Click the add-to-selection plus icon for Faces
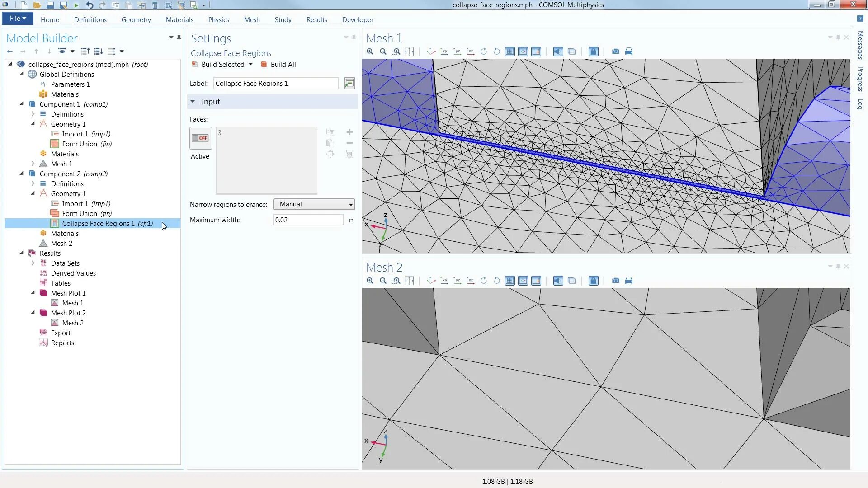Screen dimensions: 868x488 click(x=349, y=132)
